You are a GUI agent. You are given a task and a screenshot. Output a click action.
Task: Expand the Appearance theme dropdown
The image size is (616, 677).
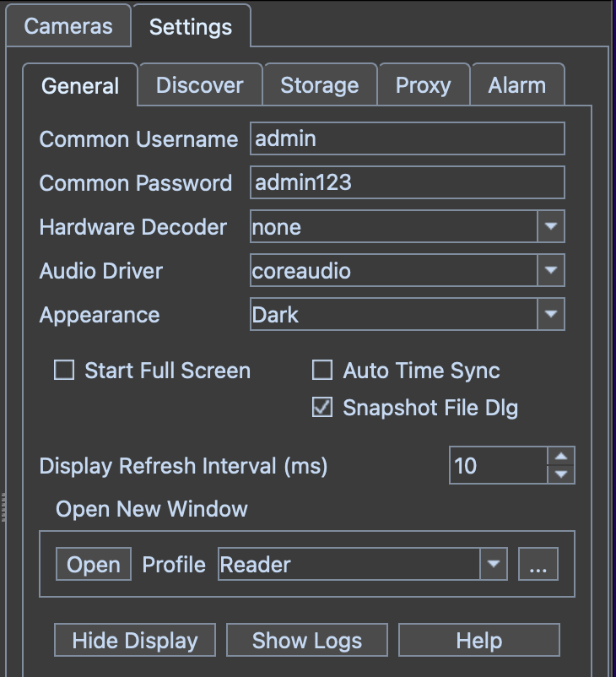click(550, 315)
